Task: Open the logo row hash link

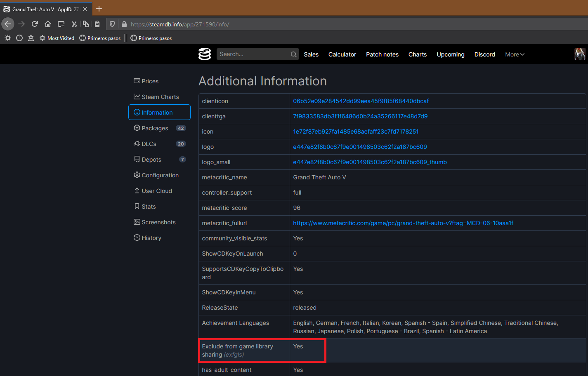Action: pyautogui.click(x=360, y=147)
